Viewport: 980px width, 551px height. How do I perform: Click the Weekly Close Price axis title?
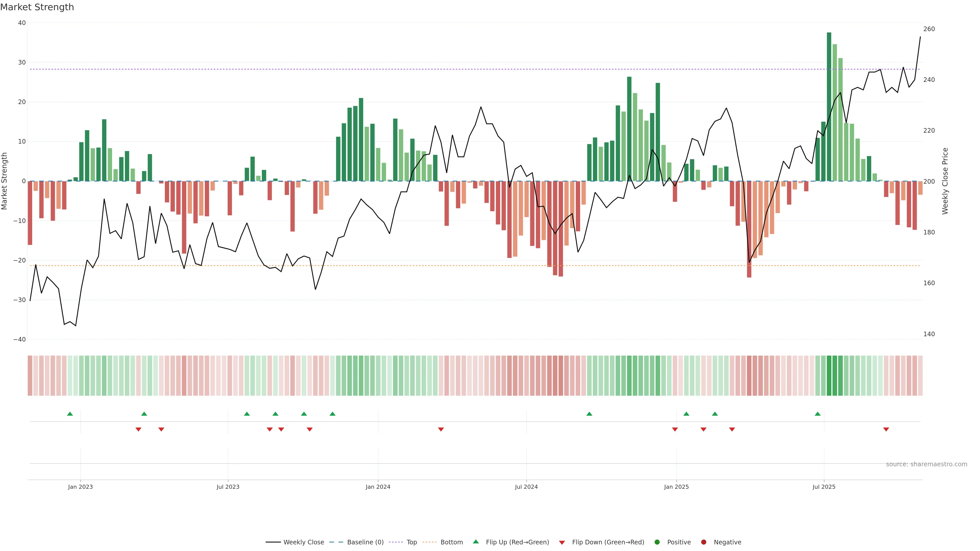click(x=945, y=181)
